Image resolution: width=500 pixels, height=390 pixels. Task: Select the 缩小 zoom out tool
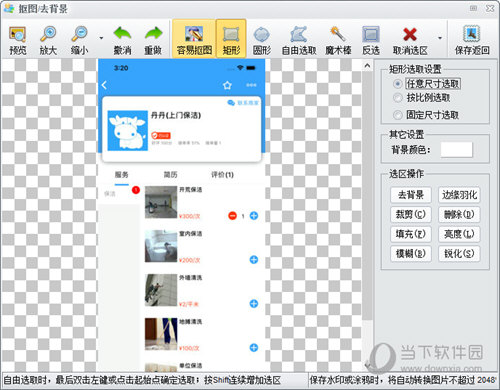(80, 40)
